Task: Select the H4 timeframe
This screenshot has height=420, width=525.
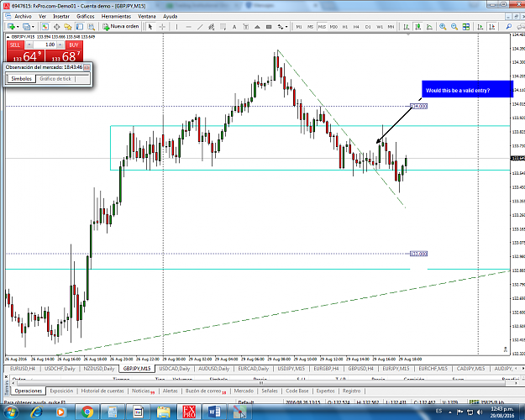Action: (356, 27)
